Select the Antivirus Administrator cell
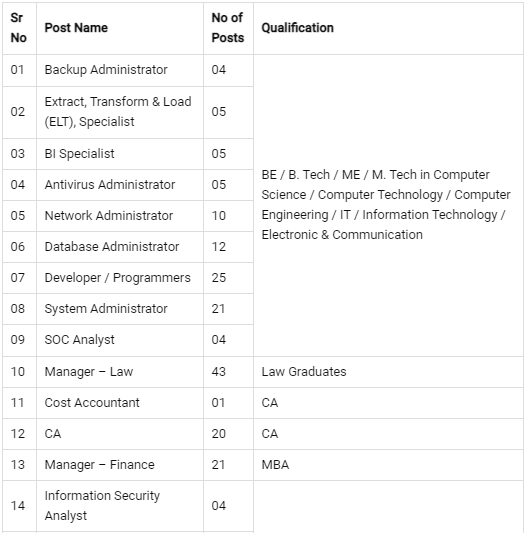The height and width of the screenshot is (533, 527). point(120,185)
